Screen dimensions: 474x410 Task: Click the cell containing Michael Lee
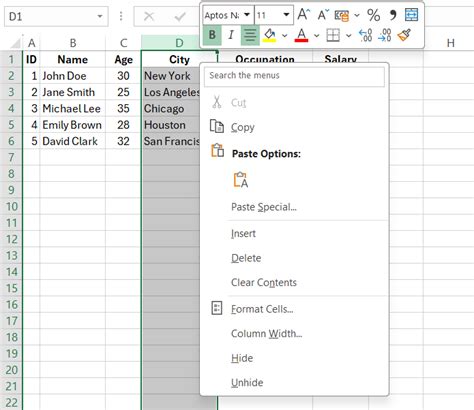[73, 109]
